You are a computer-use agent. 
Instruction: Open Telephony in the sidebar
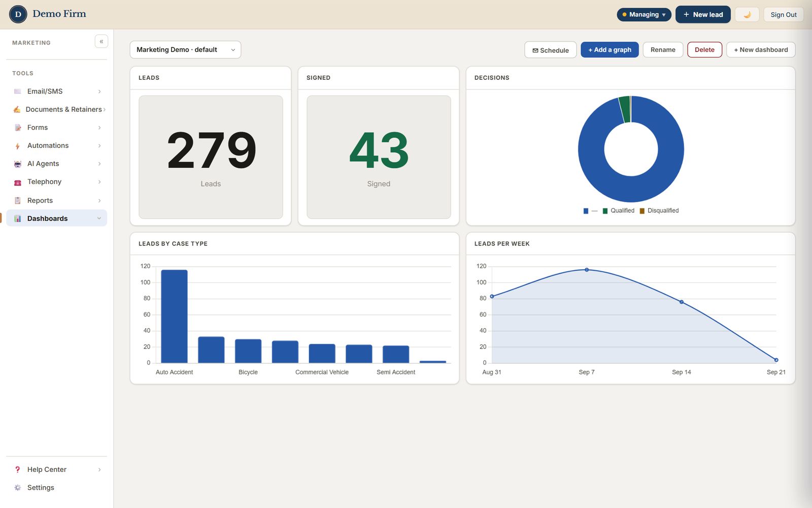[57, 182]
